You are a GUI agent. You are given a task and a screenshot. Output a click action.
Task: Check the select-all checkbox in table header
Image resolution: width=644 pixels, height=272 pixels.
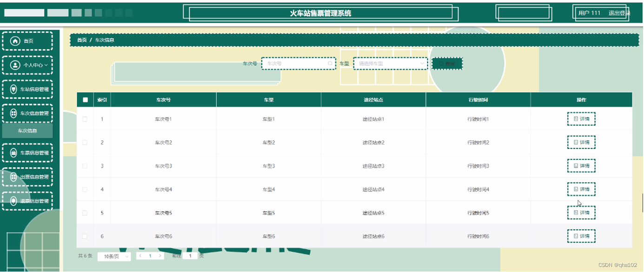pos(85,99)
